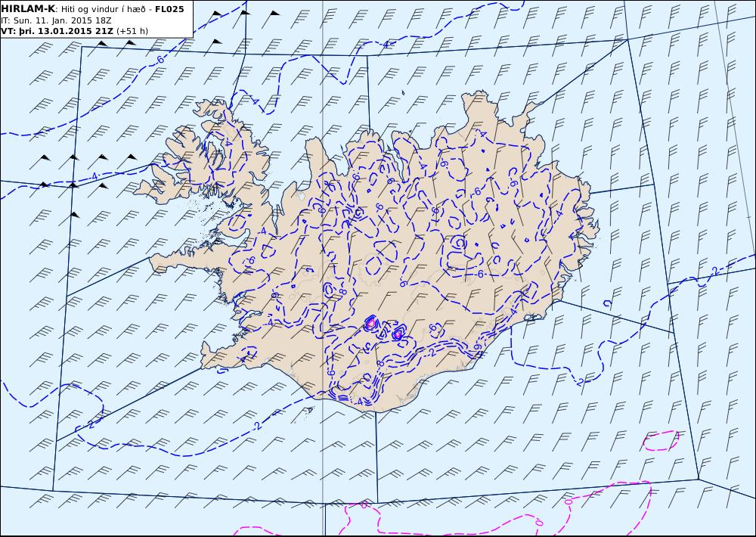Viewport: 756px width, 537px height.
Task: Click the FL025 flight level label
Action: [169, 9]
